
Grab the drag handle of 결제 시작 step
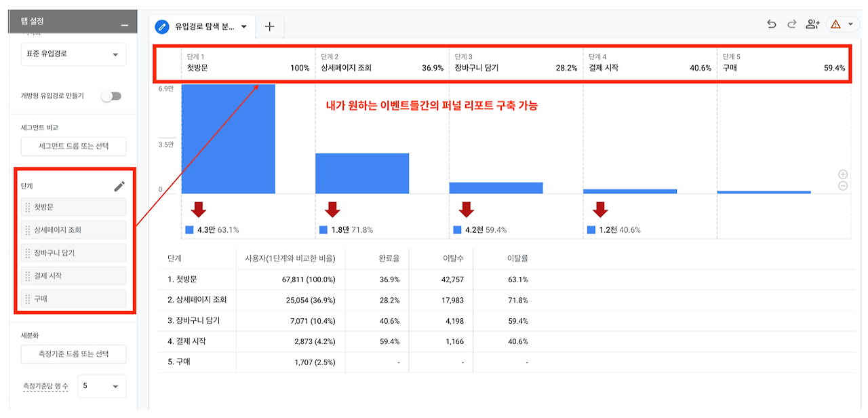pos(28,276)
